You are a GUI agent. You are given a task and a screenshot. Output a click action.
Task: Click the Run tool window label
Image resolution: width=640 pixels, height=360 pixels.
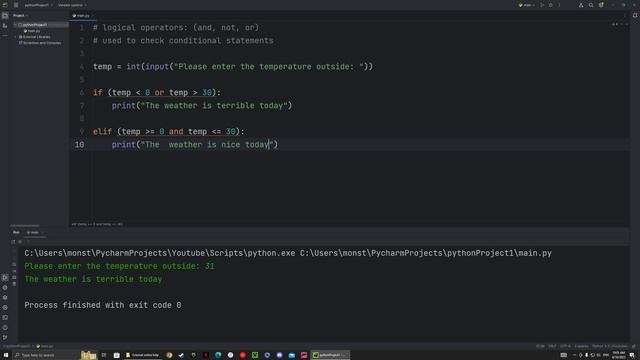click(x=16, y=232)
